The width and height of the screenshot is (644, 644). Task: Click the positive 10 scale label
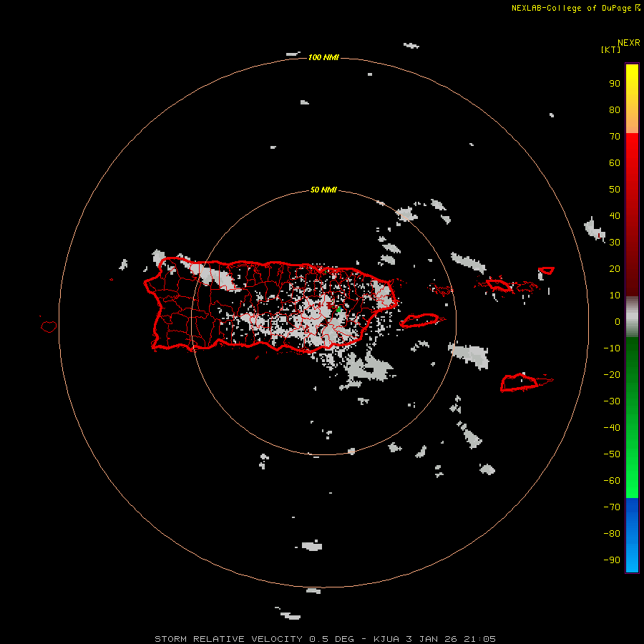(615, 296)
